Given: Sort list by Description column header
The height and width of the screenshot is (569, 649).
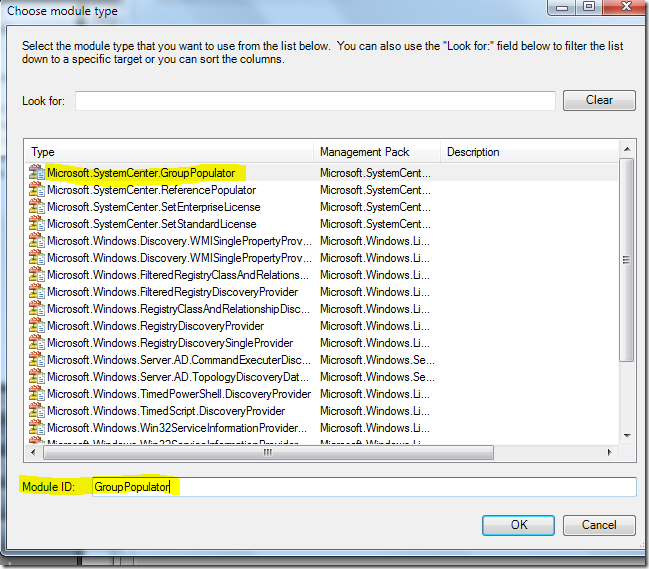Looking at the screenshot, I should [x=529, y=152].
